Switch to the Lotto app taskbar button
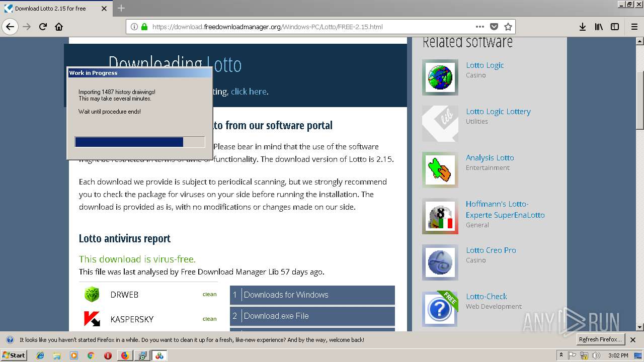The width and height of the screenshot is (644, 362). tap(159, 355)
